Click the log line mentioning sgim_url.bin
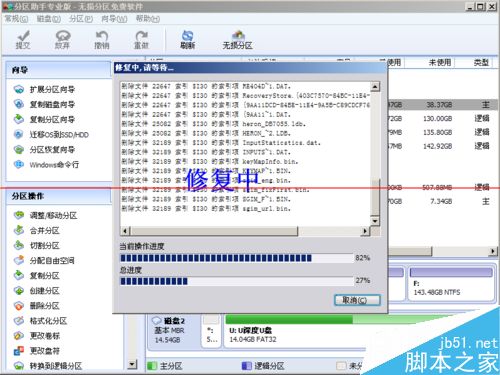500x375 pixels. [206, 209]
